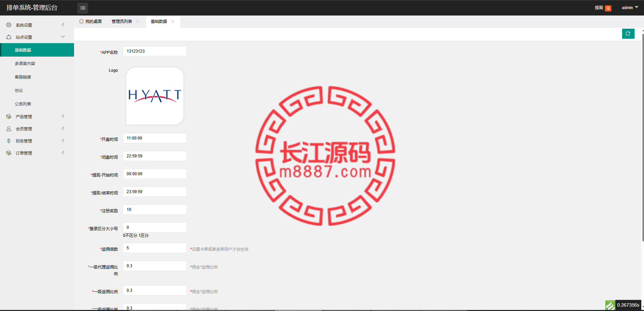
Task: Focus the 一级代理返佣比例 input field
Action: (x=155, y=266)
